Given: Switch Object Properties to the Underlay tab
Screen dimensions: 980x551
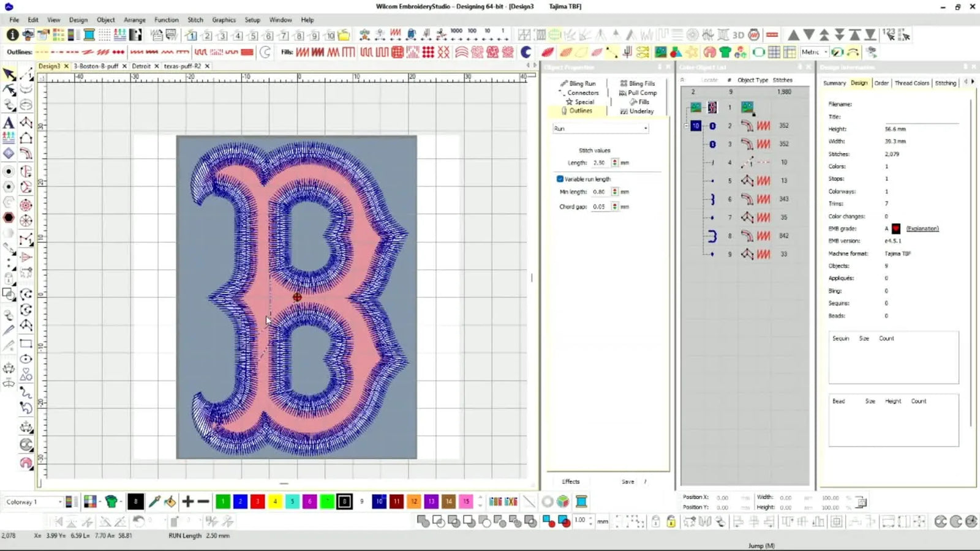Looking at the screenshot, I should tap(641, 111).
